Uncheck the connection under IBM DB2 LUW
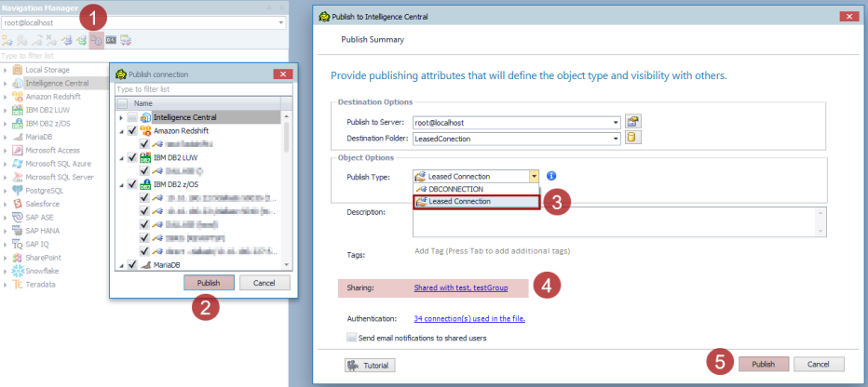 coord(144,171)
